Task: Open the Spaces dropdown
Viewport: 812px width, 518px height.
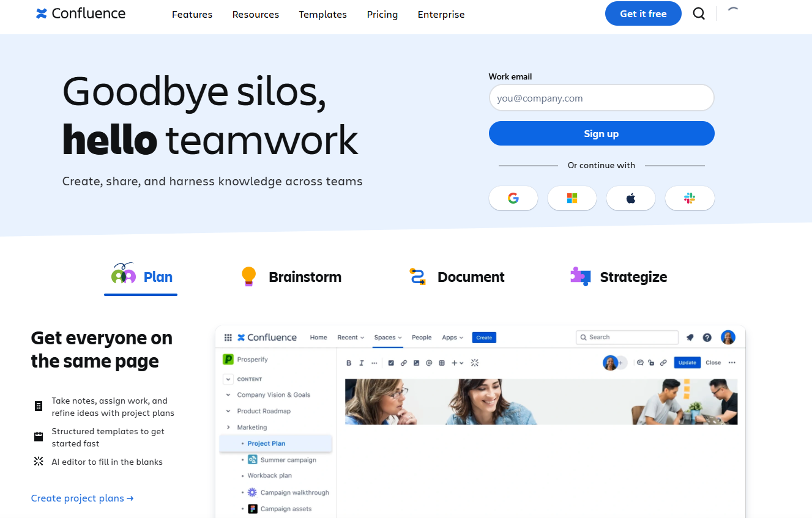Action: 388,337
